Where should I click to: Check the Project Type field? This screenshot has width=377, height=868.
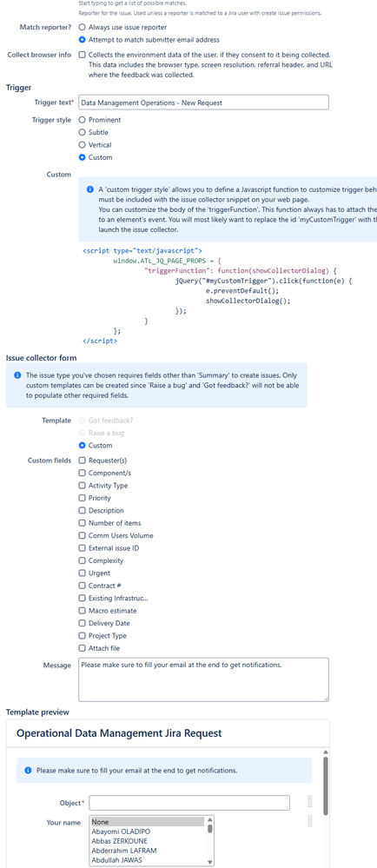click(83, 636)
